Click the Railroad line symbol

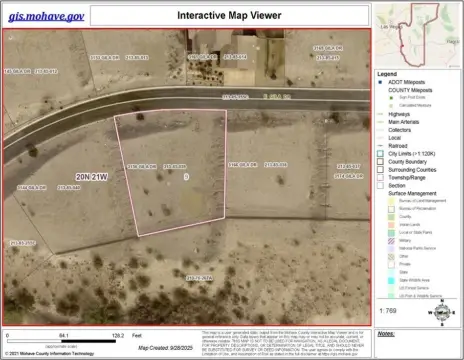tap(380, 146)
